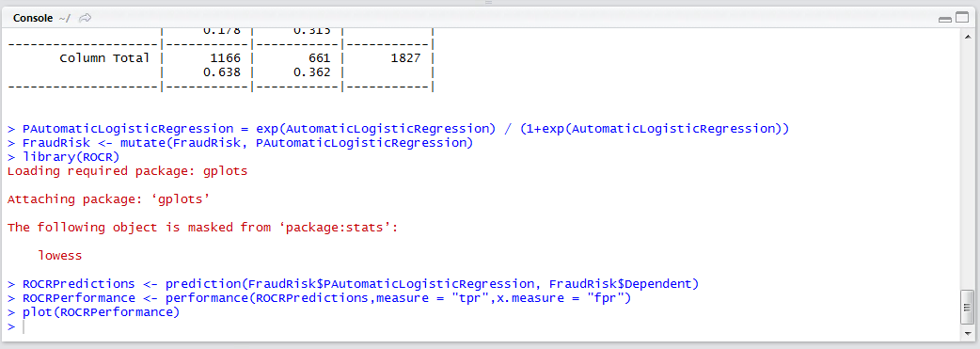The height and width of the screenshot is (349, 980).
Task: Click the red 'lowess' masked object text
Action: (x=60, y=255)
